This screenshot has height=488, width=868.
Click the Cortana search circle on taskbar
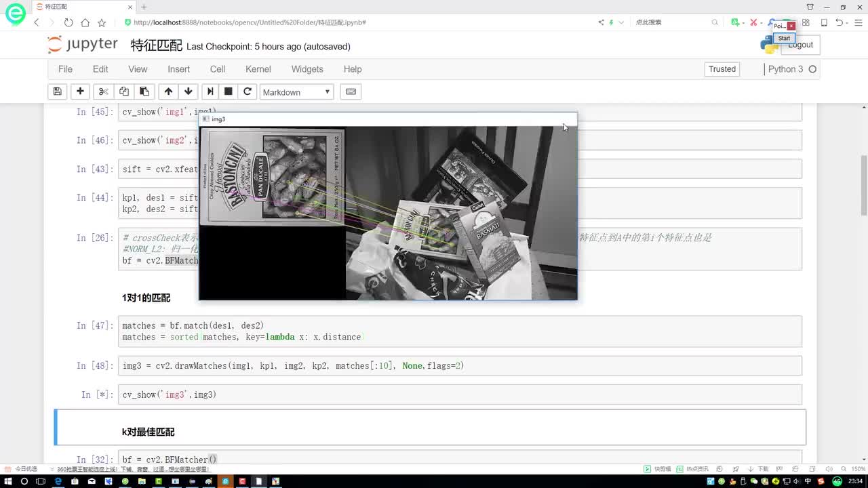coord(24,481)
